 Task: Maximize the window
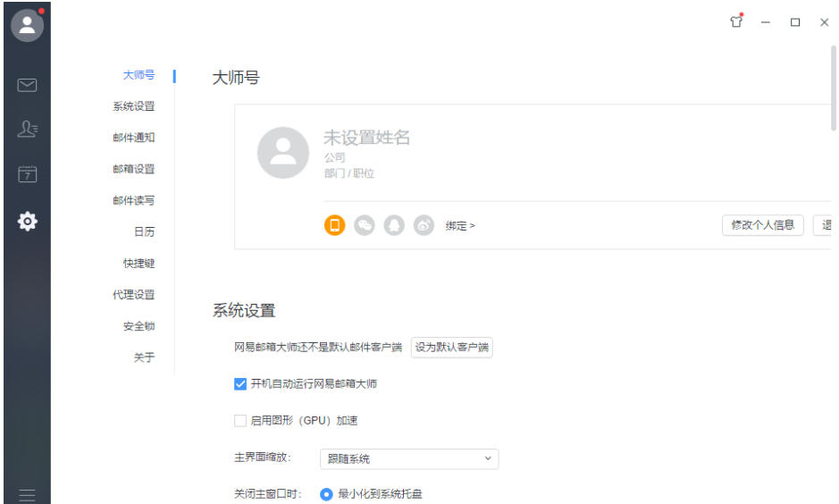tap(795, 22)
